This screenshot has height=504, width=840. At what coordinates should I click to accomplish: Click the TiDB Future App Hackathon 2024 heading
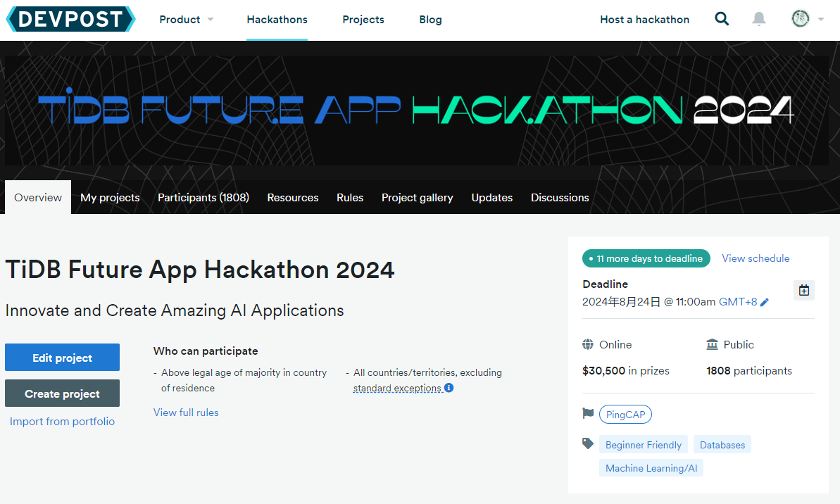point(200,270)
